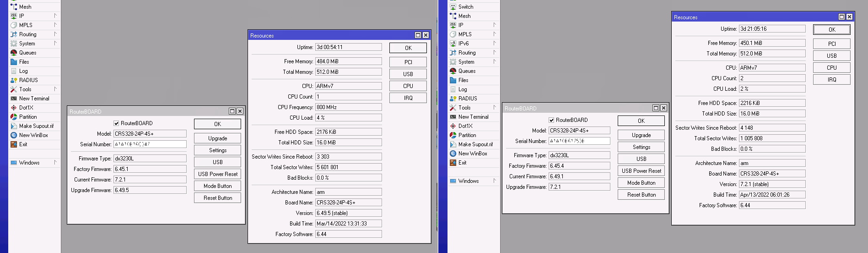Expand the System submenu in the v7.2.1 WinBox

click(x=495, y=61)
